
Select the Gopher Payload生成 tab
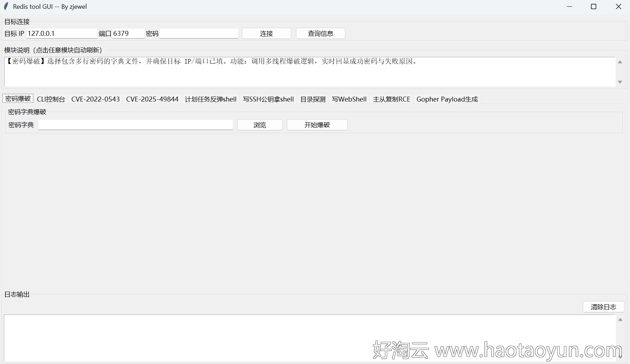(447, 99)
